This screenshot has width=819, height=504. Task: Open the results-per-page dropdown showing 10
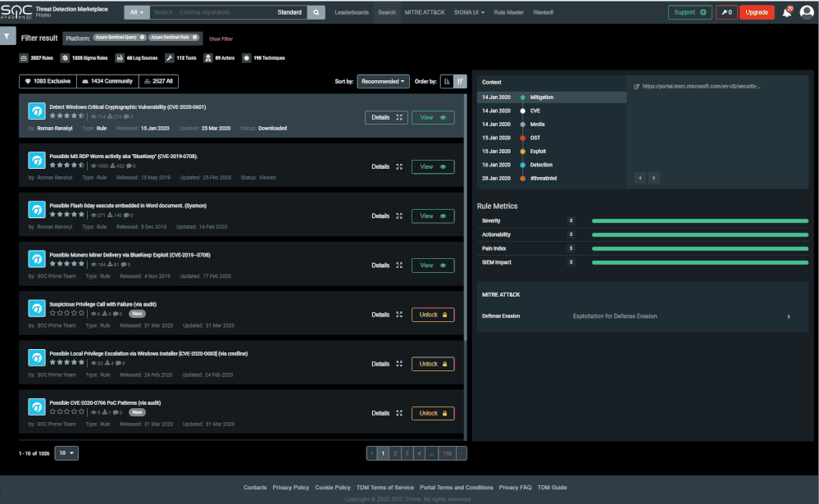tap(66, 453)
